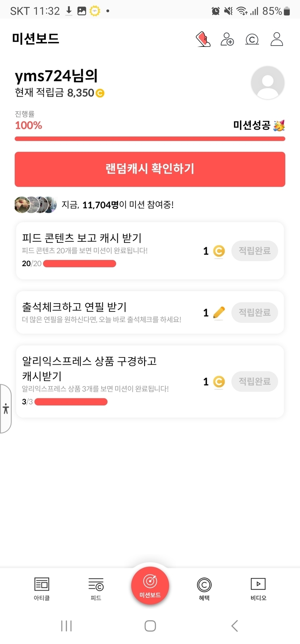Switch to the 피드 tab
The height and width of the screenshot is (644, 300).
[96, 589]
